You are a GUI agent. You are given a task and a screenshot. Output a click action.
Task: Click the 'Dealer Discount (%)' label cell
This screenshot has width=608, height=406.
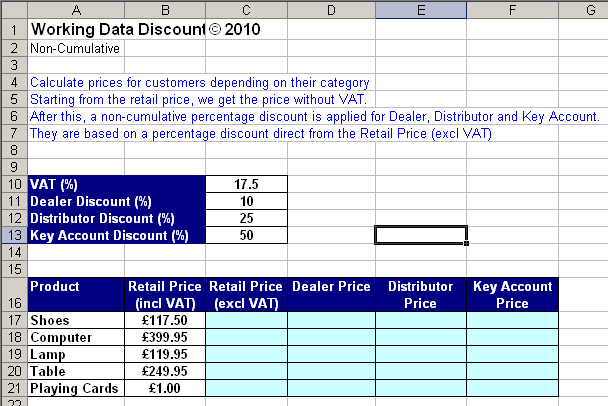(x=117, y=201)
